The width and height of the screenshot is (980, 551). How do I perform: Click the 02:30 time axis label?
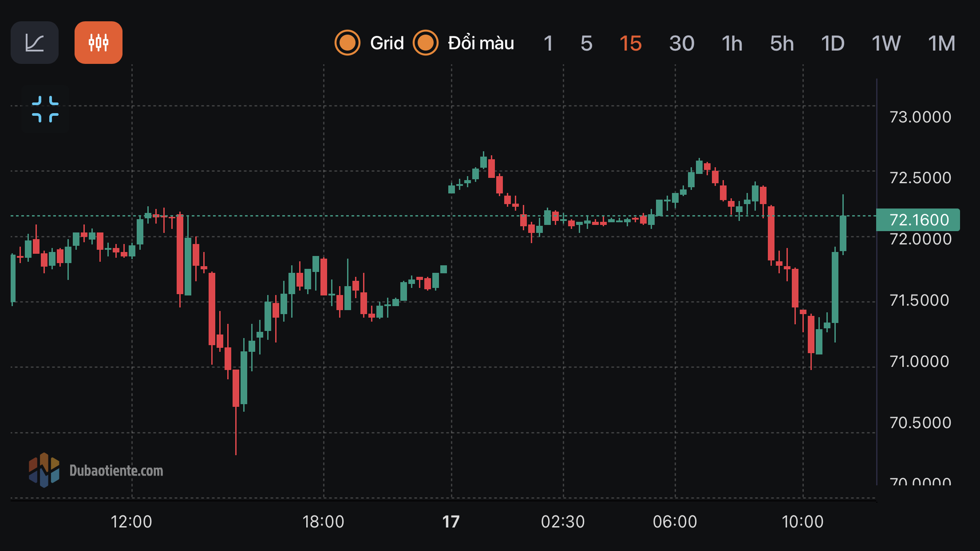(x=563, y=522)
